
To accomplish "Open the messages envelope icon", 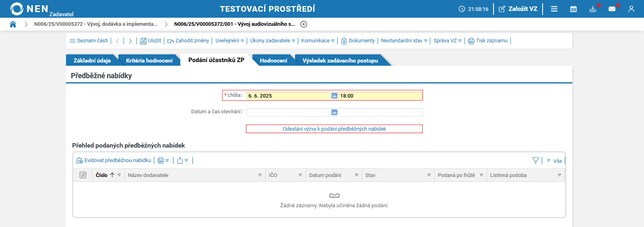I will pos(612,9).
